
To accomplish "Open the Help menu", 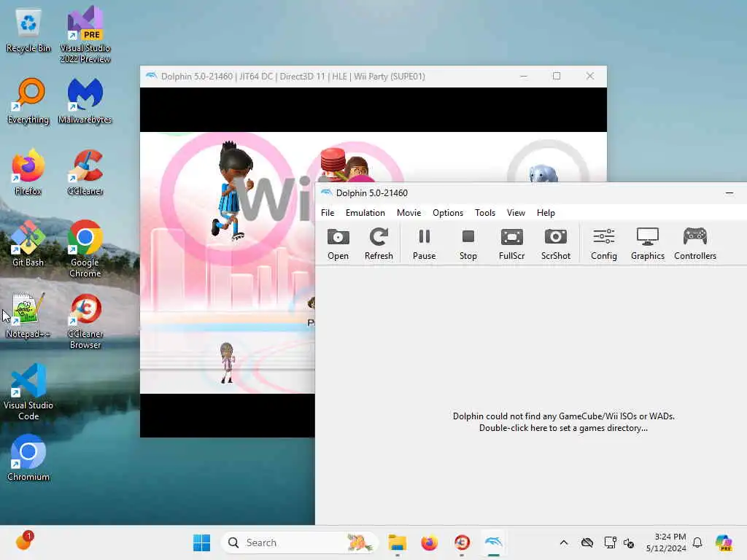I will coord(546,213).
